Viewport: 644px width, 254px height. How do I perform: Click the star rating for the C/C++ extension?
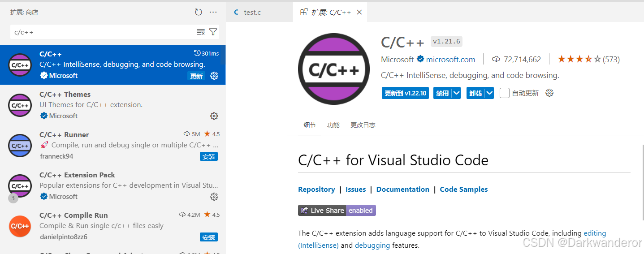click(x=588, y=59)
